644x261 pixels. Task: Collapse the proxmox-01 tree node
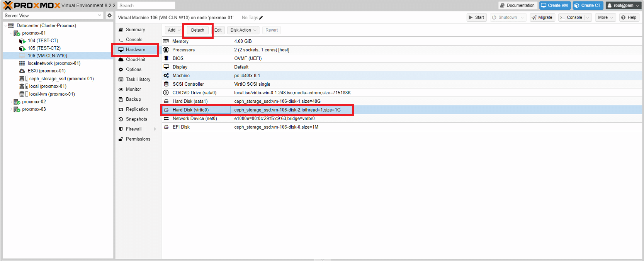11,33
